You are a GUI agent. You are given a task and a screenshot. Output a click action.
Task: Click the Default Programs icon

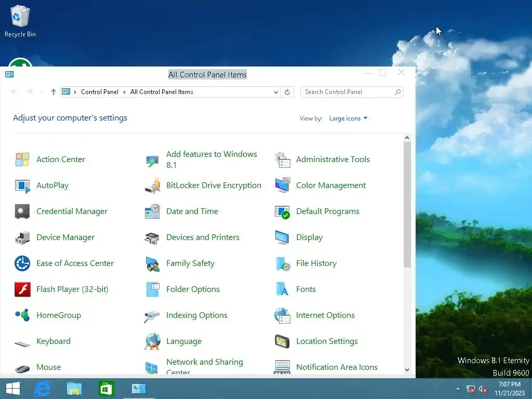click(282, 212)
